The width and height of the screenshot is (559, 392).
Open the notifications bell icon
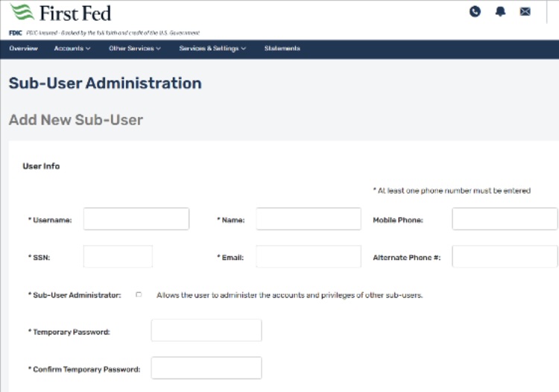pos(501,12)
